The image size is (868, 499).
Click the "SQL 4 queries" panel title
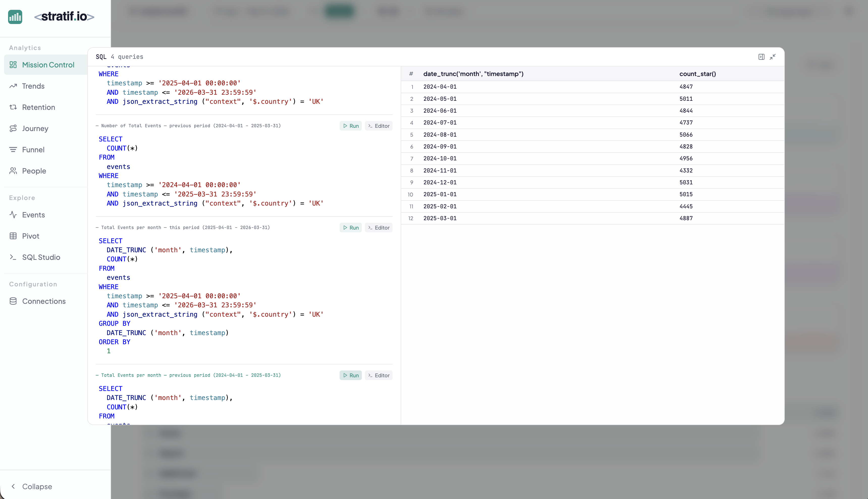point(120,57)
